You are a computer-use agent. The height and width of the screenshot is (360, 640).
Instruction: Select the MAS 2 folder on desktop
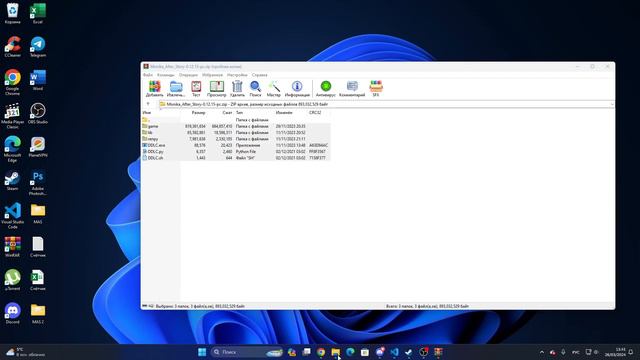(38, 314)
